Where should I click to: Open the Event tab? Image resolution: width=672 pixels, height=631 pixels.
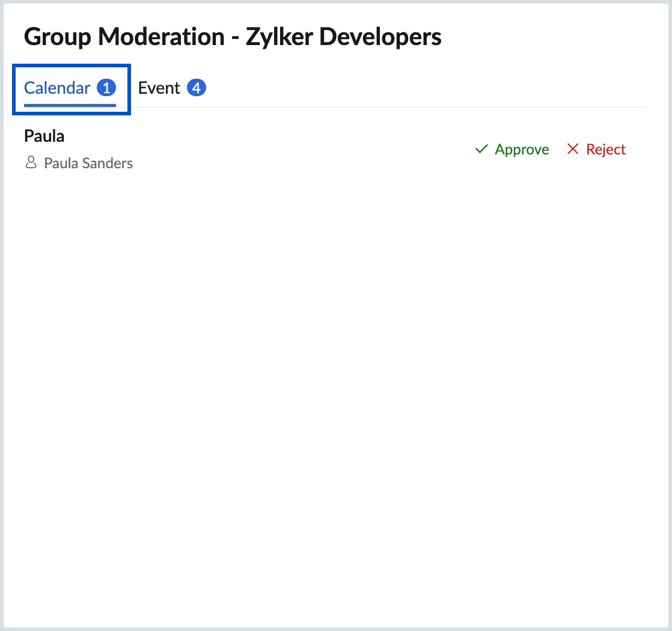point(172,88)
